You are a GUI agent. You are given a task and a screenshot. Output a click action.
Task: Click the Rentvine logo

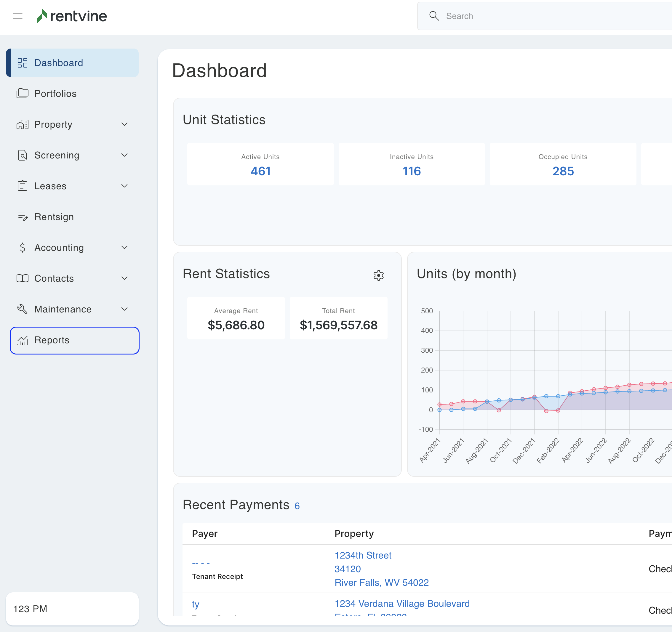[72, 16]
